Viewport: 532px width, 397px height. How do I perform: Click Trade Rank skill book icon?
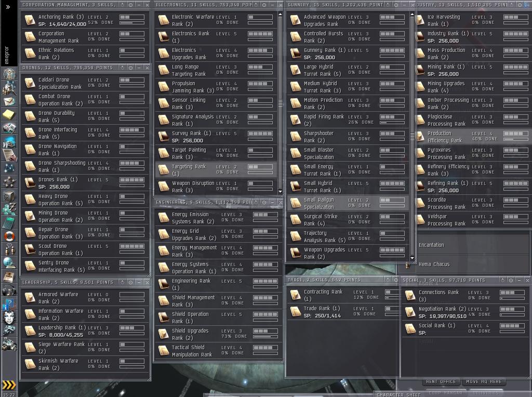click(296, 311)
